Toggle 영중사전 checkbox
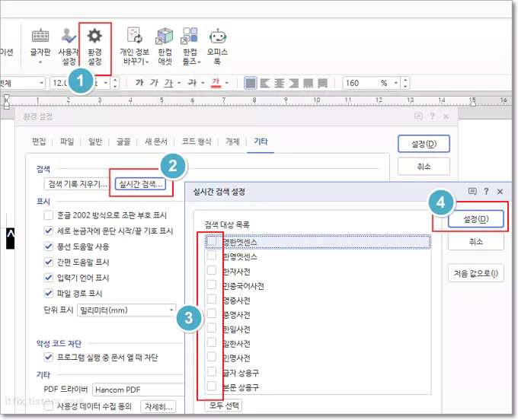 click(x=212, y=299)
